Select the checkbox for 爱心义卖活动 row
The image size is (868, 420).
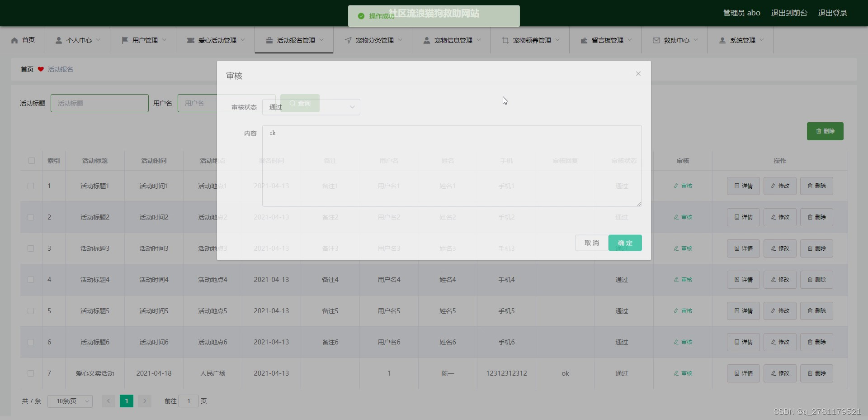point(31,373)
